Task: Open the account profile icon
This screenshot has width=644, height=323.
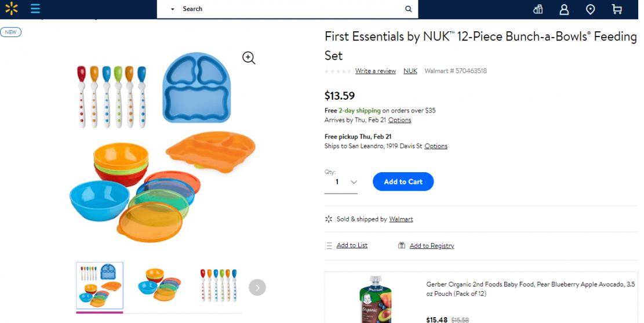Action: (x=564, y=9)
